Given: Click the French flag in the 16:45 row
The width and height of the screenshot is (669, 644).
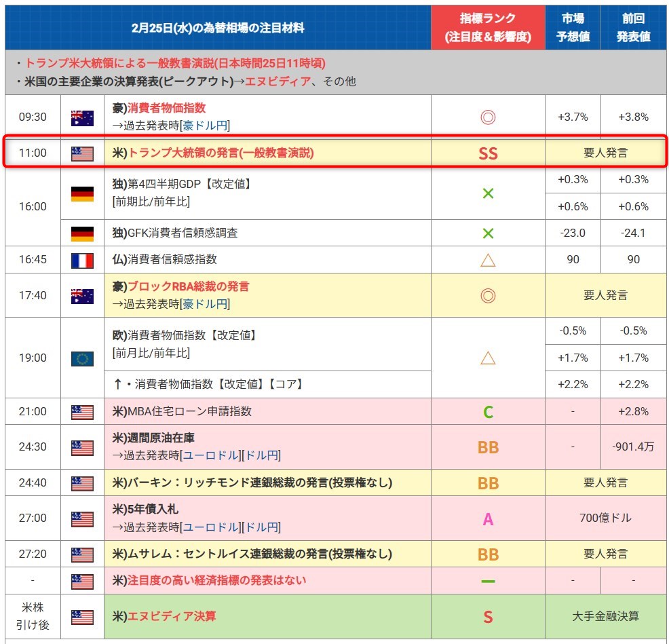Looking at the screenshot, I should coord(82,260).
